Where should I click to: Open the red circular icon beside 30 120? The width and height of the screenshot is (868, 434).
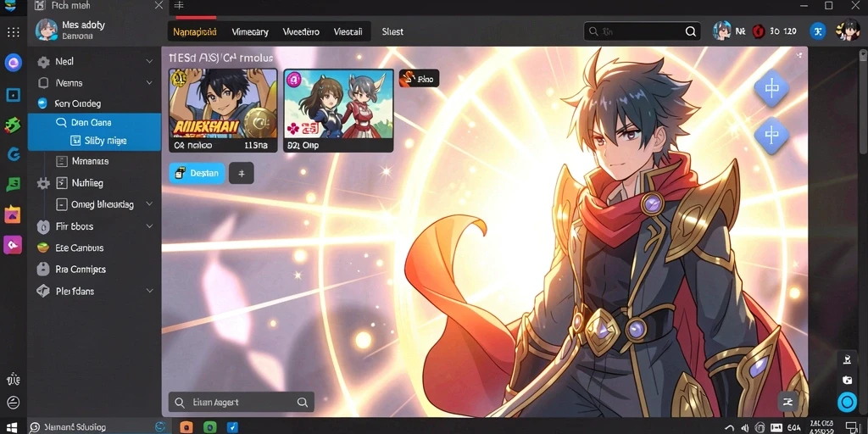[x=758, y=31]
